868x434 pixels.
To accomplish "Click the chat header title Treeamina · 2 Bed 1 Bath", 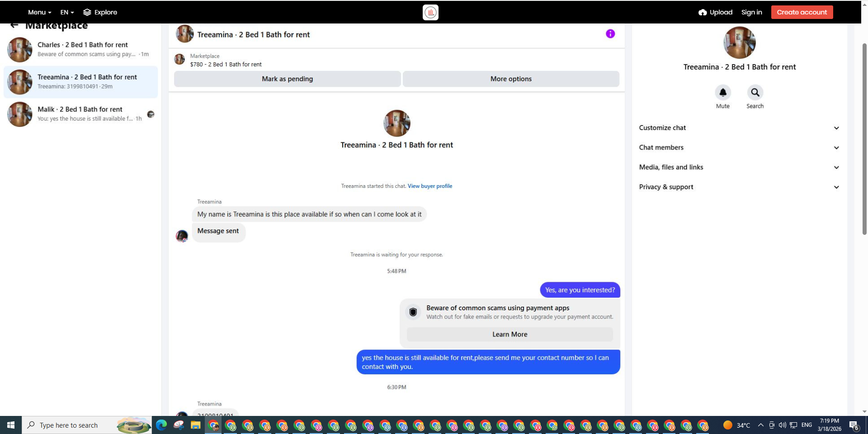I will pyautogui.click(x=253, y=35).
